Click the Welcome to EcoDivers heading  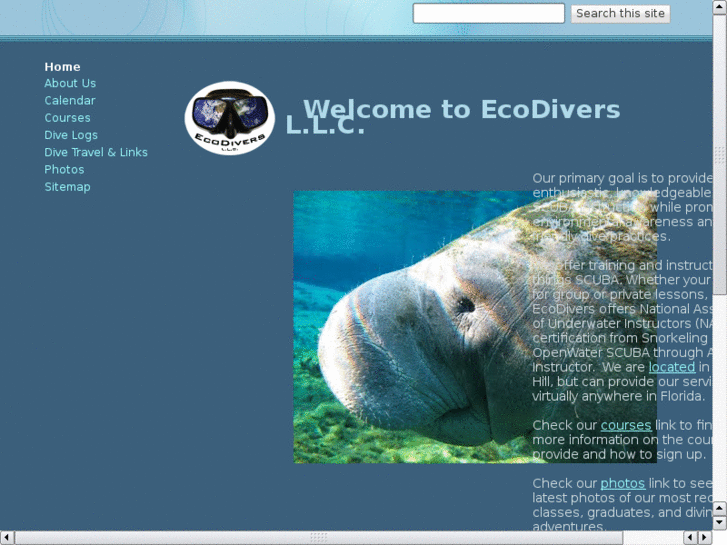click(453, 117)
